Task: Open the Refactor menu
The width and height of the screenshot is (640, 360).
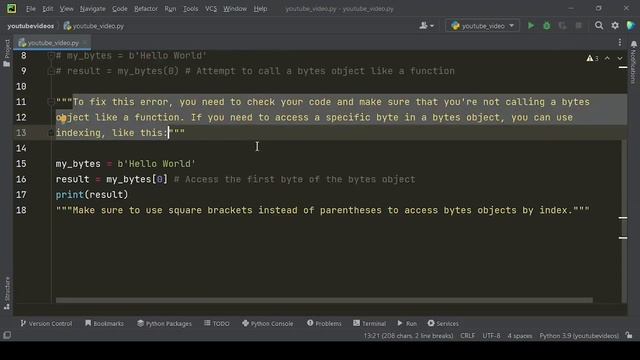Action: [146, 9]
